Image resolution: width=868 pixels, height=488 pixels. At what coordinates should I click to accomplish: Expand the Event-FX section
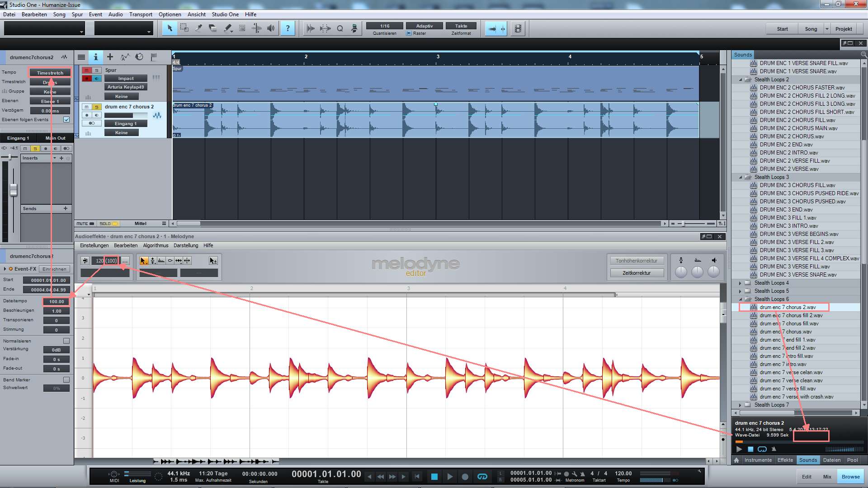(5, 269)
